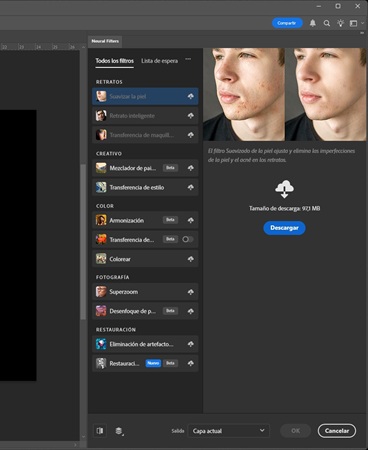Select Transferencia de estilo filter

tap(145, 187)
